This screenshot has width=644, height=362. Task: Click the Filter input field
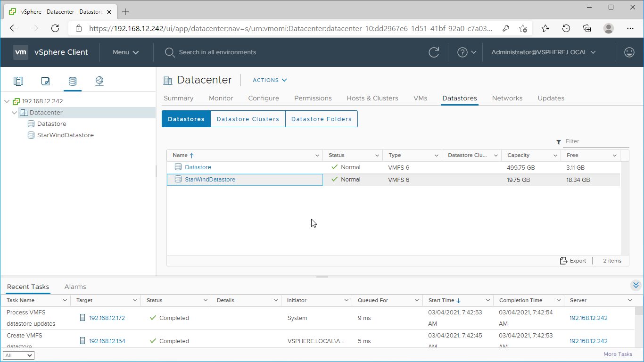point(596,141)
